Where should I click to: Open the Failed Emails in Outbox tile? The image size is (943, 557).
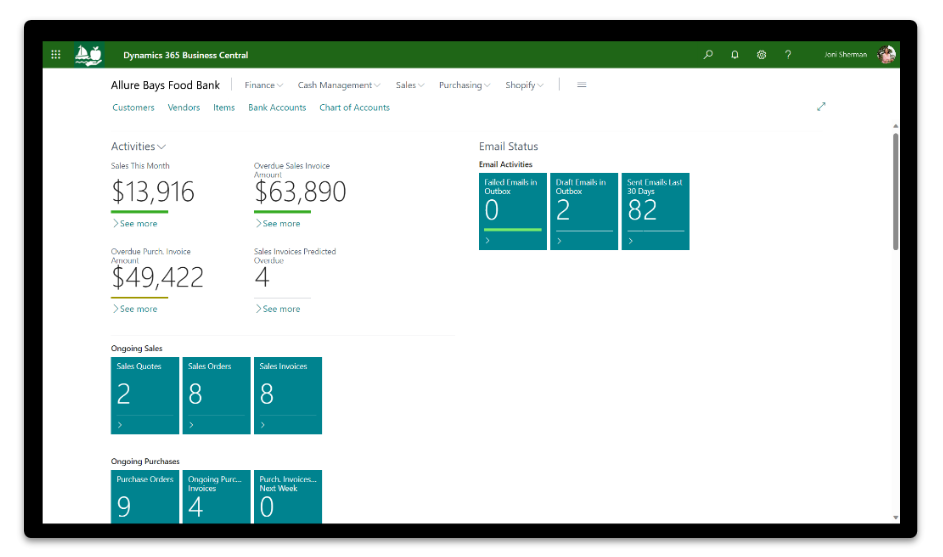[x=512, y=211]
